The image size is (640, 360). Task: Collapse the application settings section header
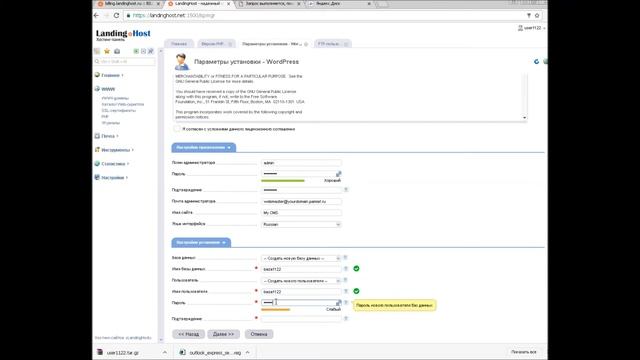coord(203,147)
